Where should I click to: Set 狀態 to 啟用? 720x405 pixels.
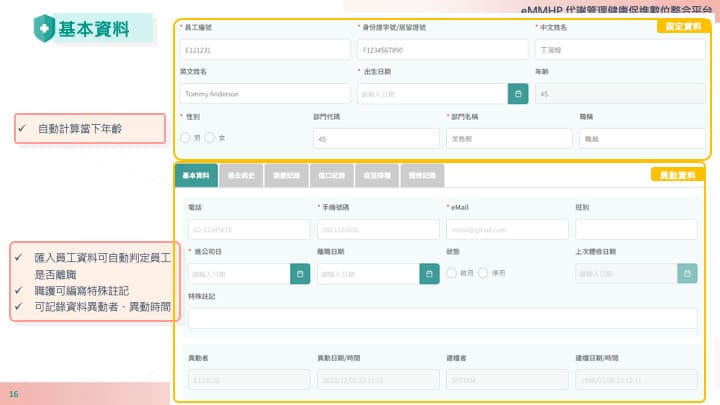click(x=452, y=273)
